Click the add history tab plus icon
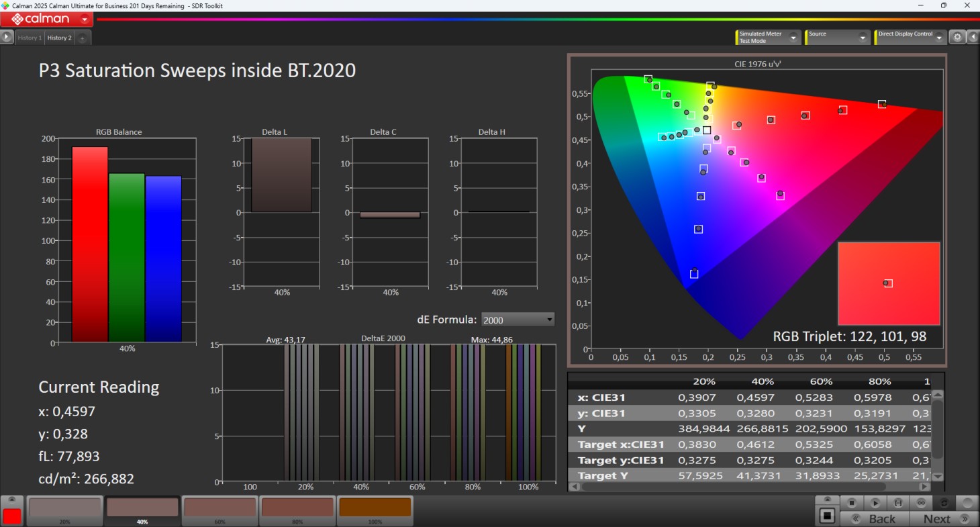Viewport: 980px width, 527px height. click(82, 38)
